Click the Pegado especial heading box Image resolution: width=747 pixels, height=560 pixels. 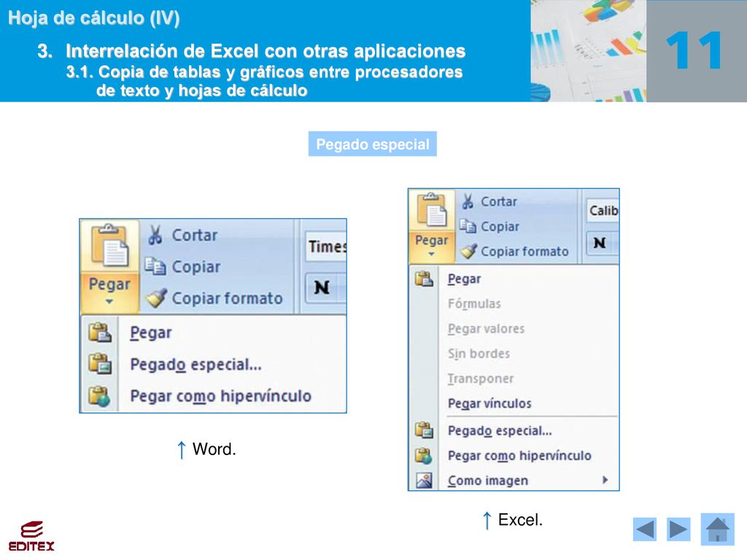(373, 144)
